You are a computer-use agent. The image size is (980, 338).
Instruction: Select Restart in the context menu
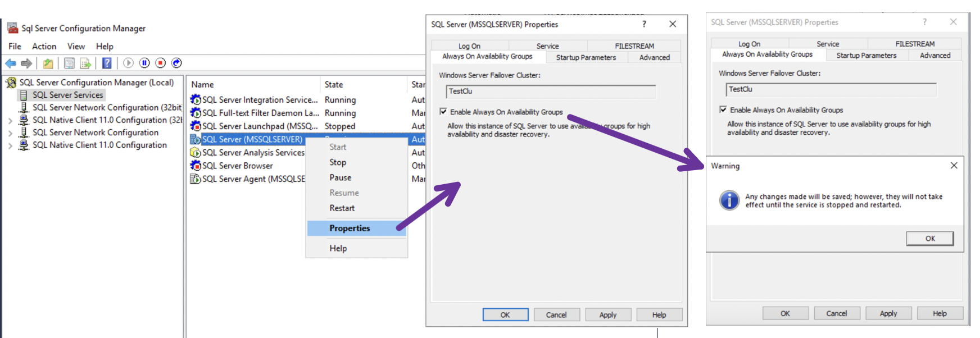pyautogui.click(x=342, y=208)
